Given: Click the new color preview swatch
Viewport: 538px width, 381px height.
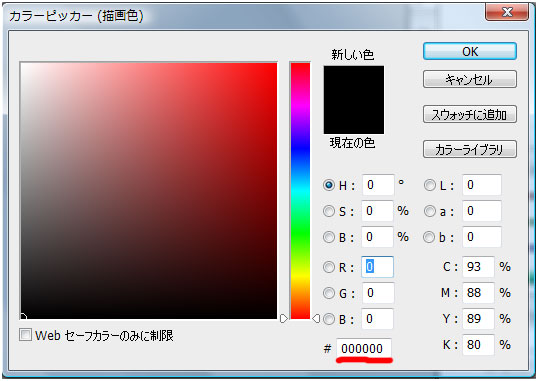Looking at the screenshot, I should click(x=354, y=83).
